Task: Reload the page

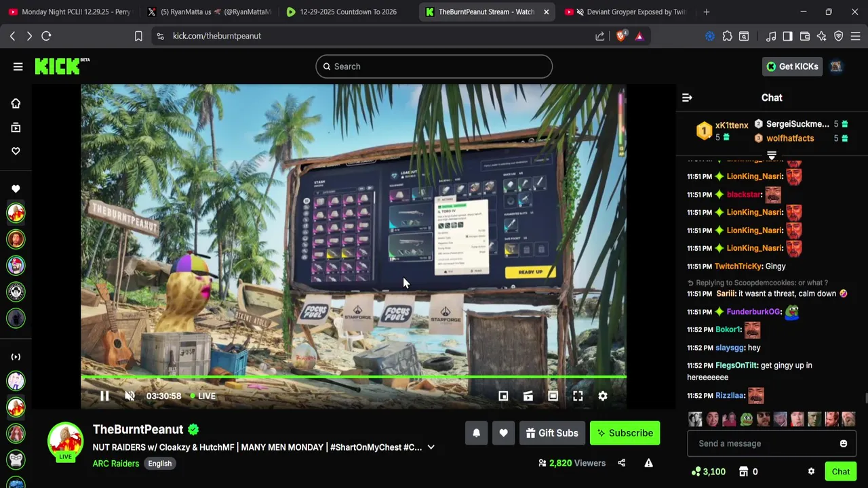Action: [x=46, y=36]
